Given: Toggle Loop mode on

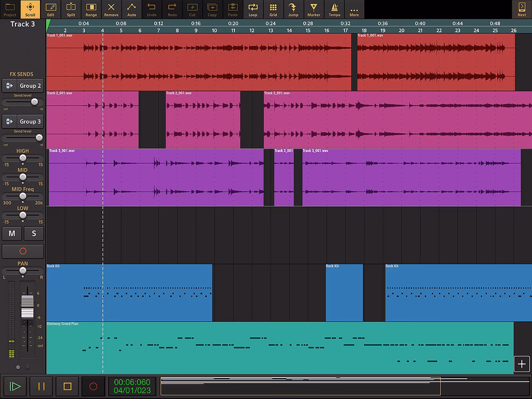Looking at the screenshot, I should [253, 9].
